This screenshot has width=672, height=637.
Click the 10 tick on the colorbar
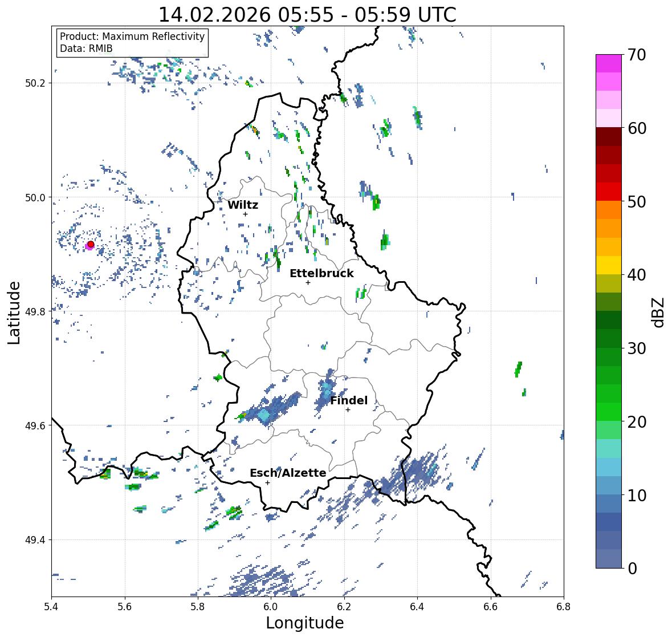click(637, 495)
